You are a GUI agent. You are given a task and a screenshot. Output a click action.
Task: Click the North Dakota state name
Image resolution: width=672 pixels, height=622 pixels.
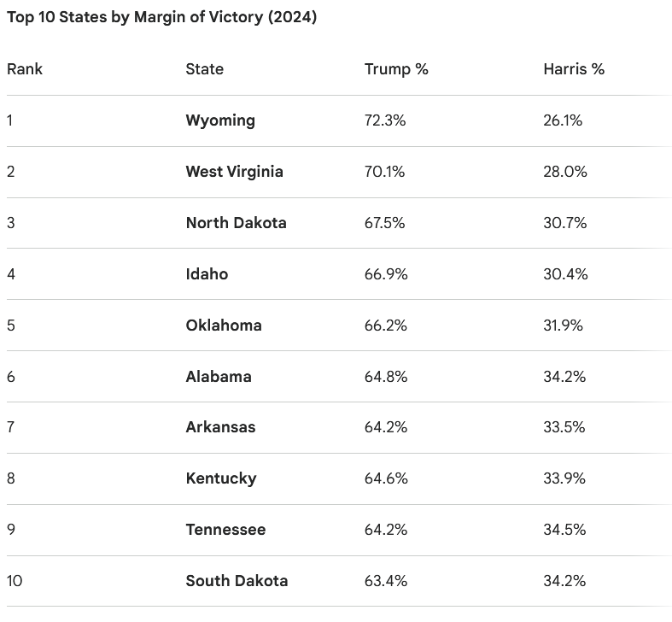pyautogui.click(x=236, y=223)
